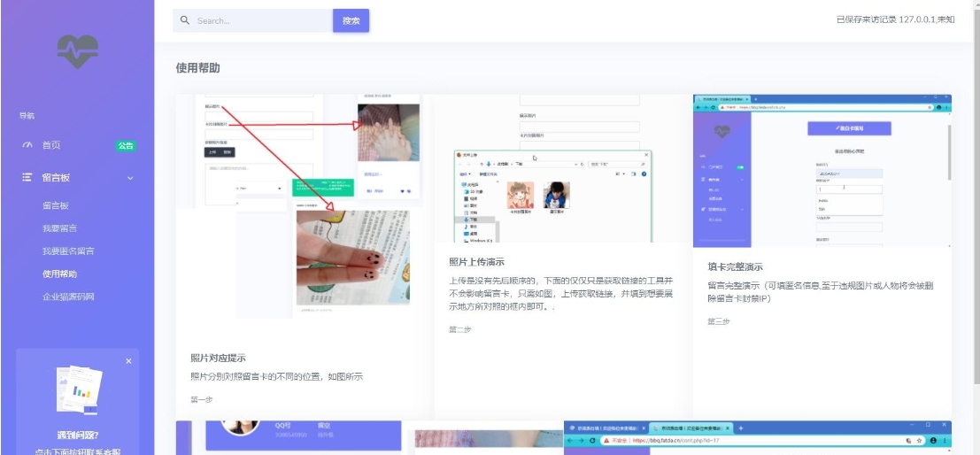
Task: Collapse the 留言板 menu chevron
Action: (x=131, y=178)
